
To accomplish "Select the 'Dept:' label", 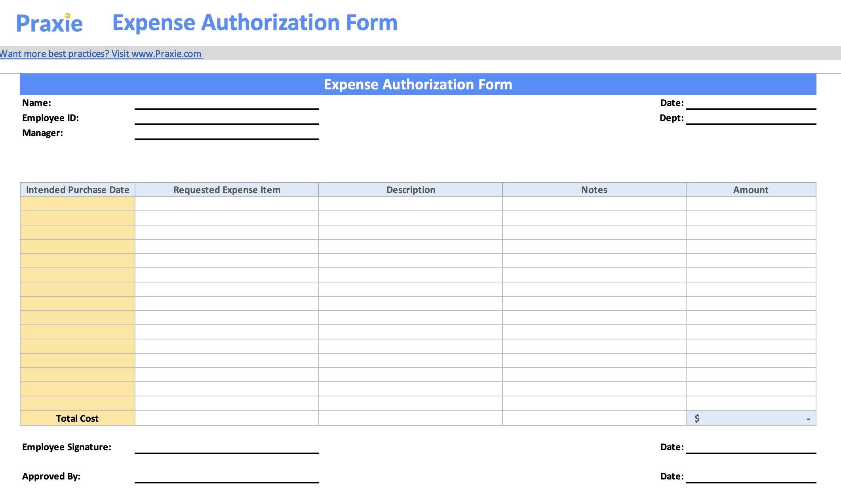I will [x=672, y=118].
